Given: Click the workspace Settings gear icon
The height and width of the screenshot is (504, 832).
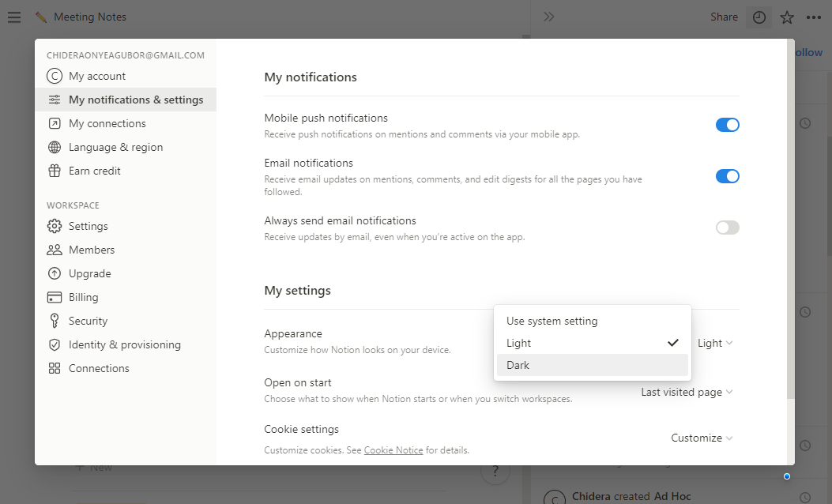Looking at the screenshot, I should 54,226.
